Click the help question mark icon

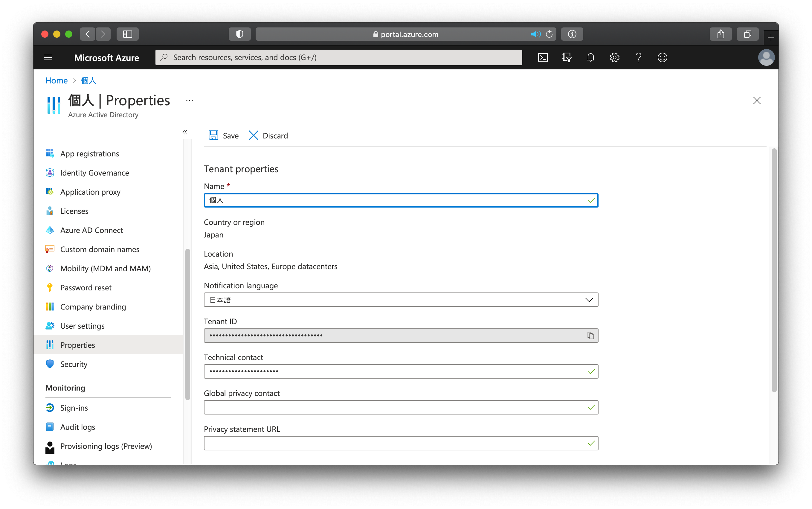(x=638, y=57)
